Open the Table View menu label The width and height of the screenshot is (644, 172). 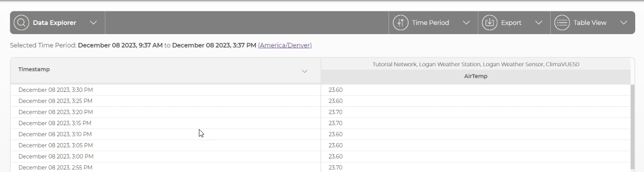point(590,23)
